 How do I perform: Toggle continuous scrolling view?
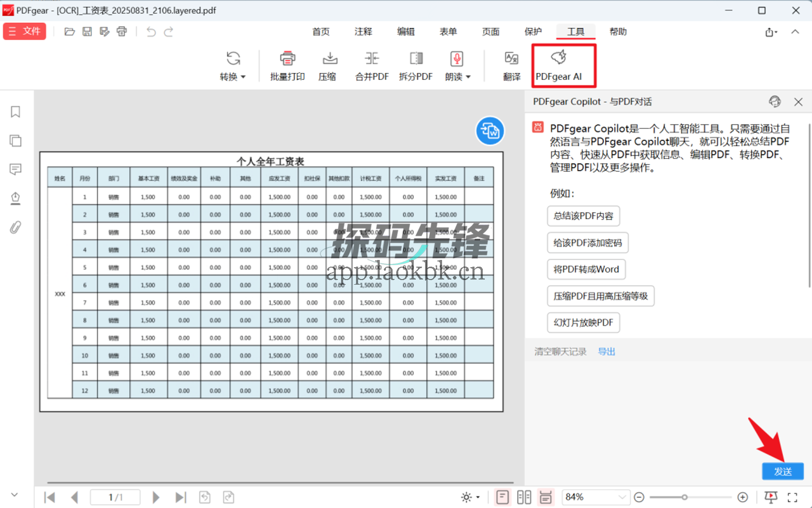pos(546,497)
